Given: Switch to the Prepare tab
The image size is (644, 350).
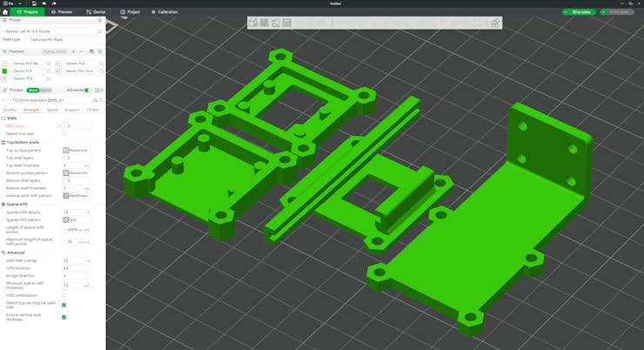Looking at the screenshot, I should point(28,12).
